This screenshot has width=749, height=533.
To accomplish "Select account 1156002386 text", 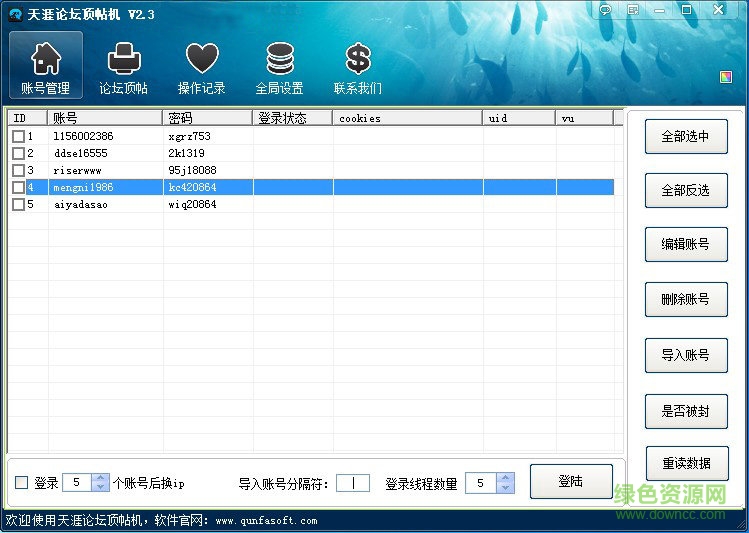I will [84, 137].
